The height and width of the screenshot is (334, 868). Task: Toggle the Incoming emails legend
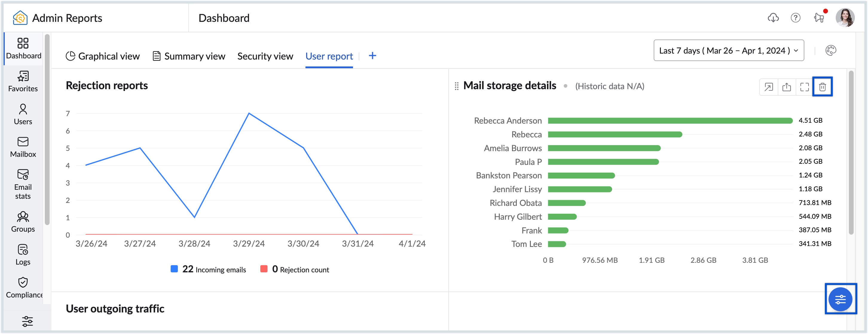tap(208, 269)
